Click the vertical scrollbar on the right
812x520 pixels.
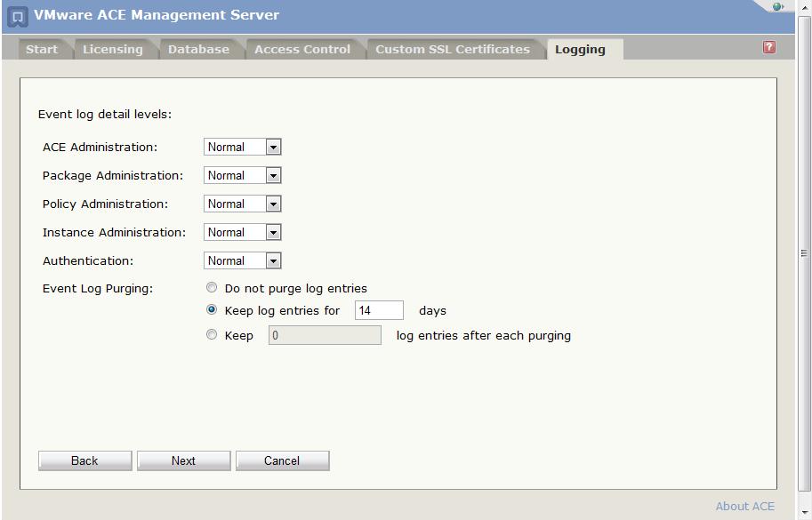804,253
